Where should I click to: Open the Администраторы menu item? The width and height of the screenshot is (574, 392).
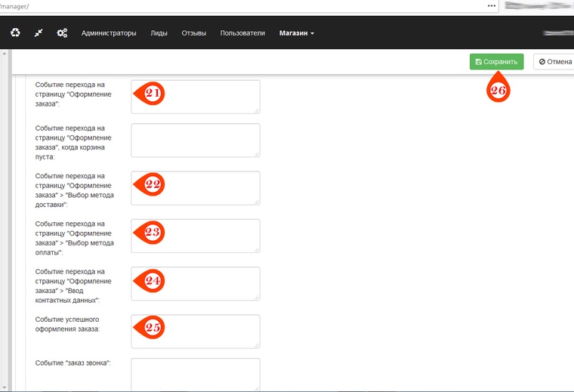(x=109, y=33)
